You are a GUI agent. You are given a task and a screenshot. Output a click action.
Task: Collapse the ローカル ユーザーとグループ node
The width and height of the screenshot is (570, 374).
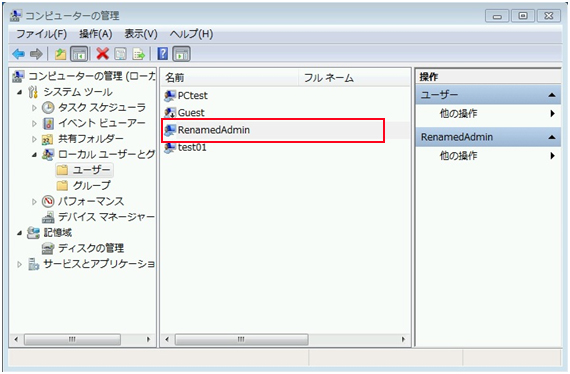click(34, 155)
